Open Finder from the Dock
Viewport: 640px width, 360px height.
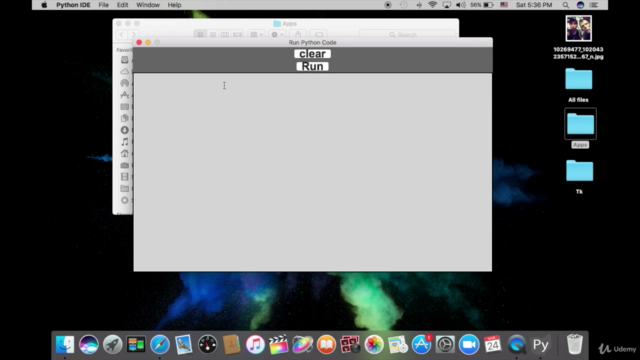[x=65, y=344]
